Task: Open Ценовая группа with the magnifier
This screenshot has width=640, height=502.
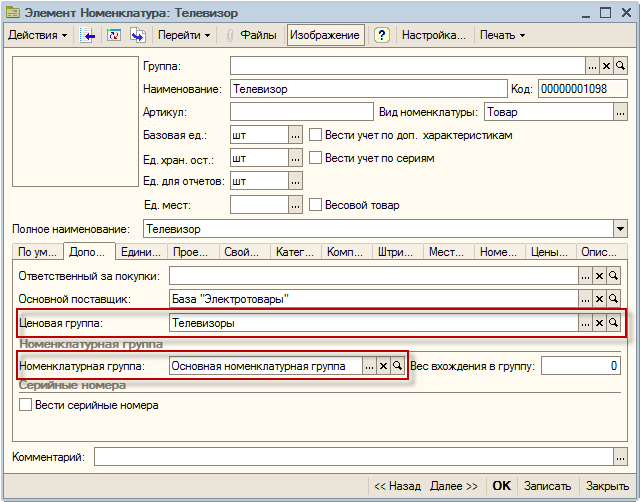Action: click(x=613, y=323)
